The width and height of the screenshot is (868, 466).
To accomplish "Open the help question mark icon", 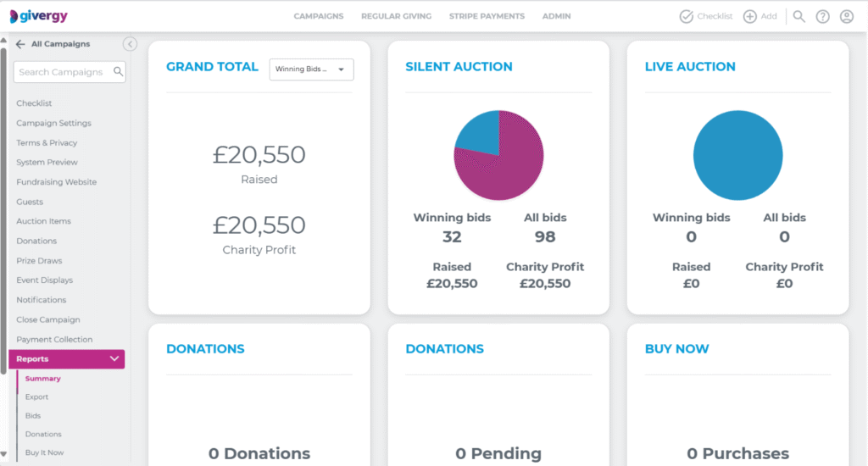I will click(822, 16).
